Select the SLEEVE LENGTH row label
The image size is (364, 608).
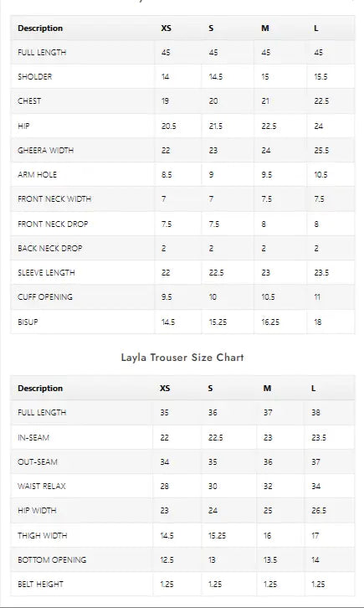(x=46, y=272)
